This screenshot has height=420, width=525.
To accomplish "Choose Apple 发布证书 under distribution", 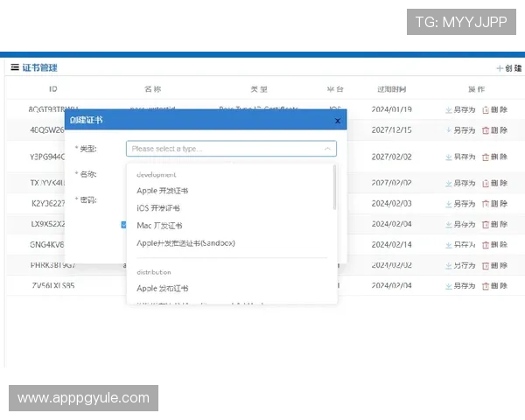I will [x=163, y=289].
